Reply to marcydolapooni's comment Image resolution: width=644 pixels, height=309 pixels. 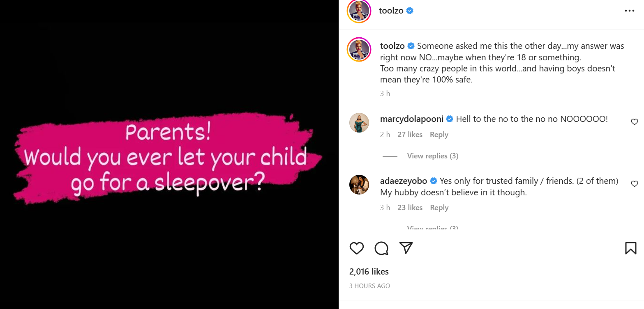pos(439,135)
